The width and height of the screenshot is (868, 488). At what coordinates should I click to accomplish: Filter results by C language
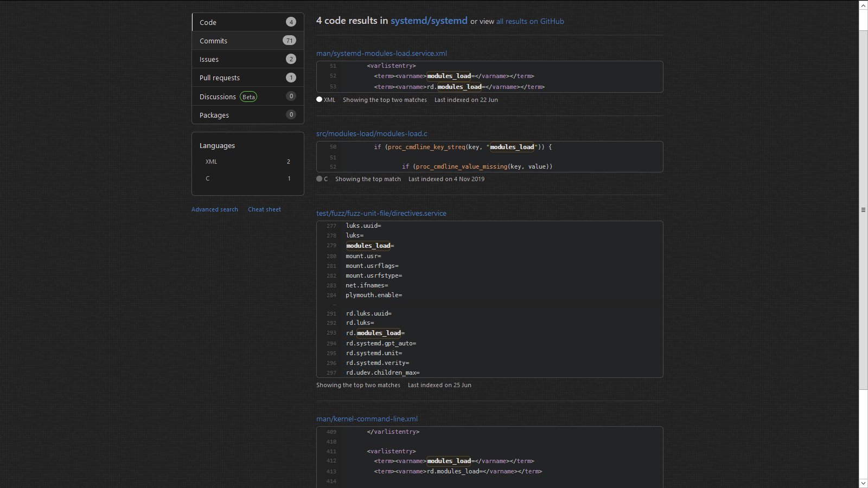tap(207, 178)
